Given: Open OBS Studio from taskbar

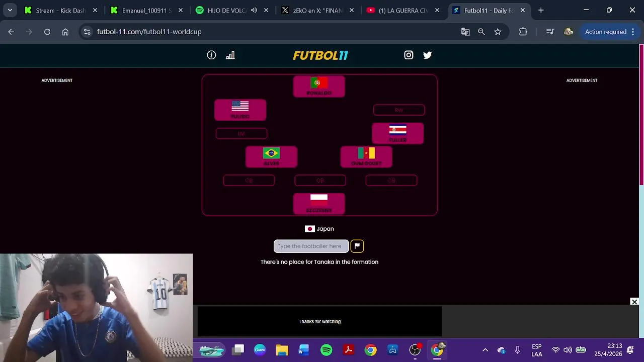Looking at the screenshot, I should click(415, 350).
